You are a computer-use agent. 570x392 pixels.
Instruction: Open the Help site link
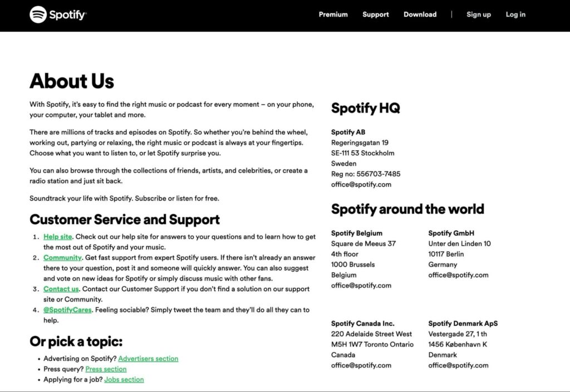point(58,237)
